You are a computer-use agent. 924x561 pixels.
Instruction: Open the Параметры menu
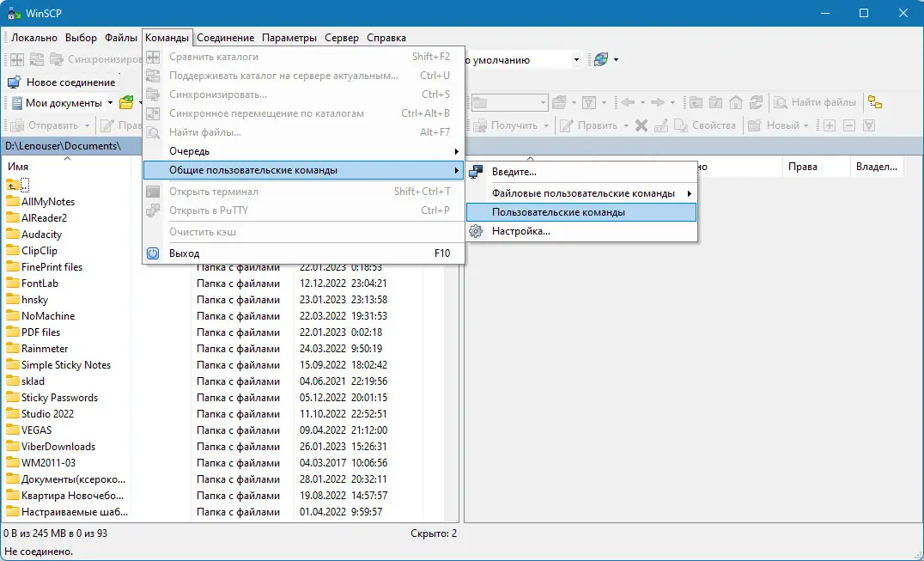pyautogui.click(x=289, y=38)
